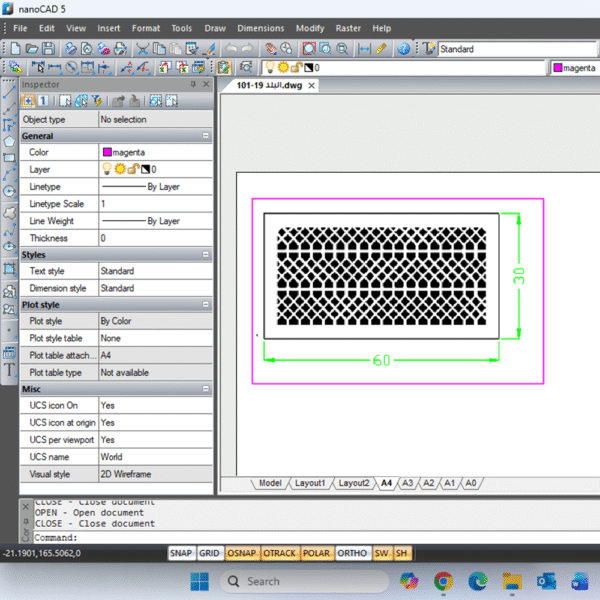Collapse the Plot style section
Image resolution: width=600 pixels, height=600 pixels.
point(206,305)
